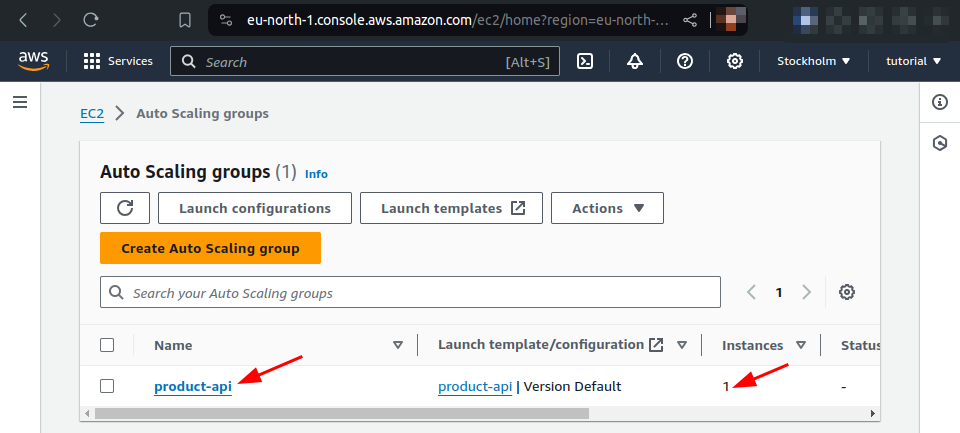This screenshot has width=960, height=433.
Task: Open AWS console settings gear
Action: tap(735, 61)
